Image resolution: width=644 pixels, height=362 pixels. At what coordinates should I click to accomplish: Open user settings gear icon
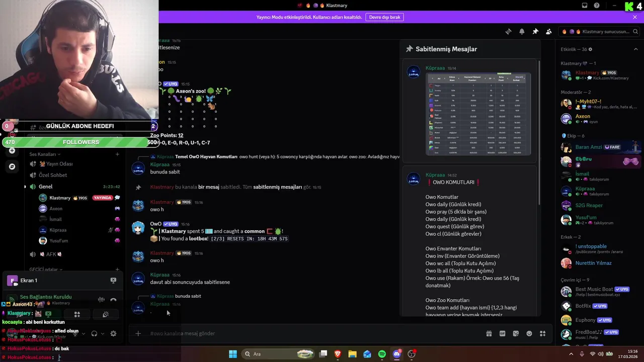pos(113,333)
